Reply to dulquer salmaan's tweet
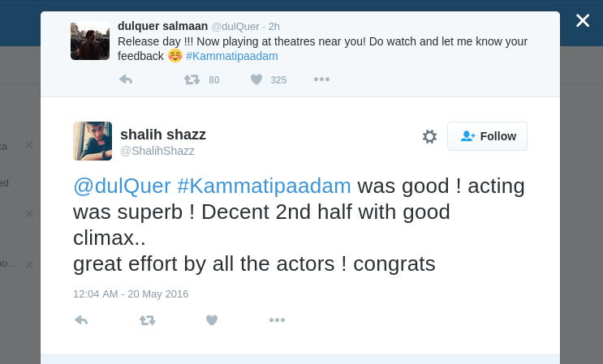 (126, 79)
